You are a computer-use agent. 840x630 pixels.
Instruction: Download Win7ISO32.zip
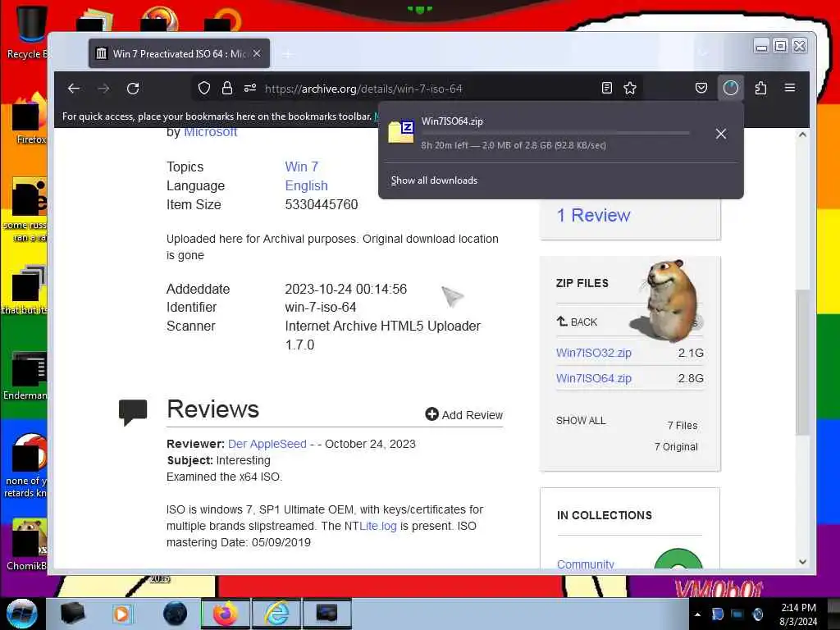[594, 353]
